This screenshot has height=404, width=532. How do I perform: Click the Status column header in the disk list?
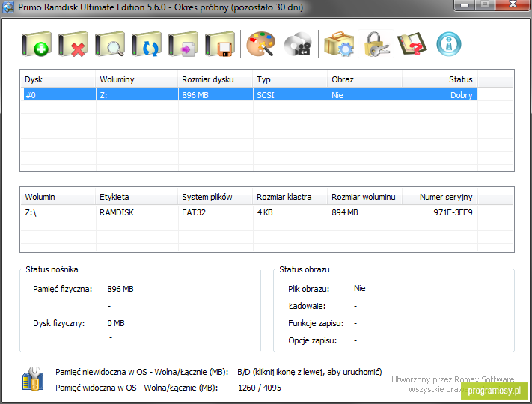440,79
